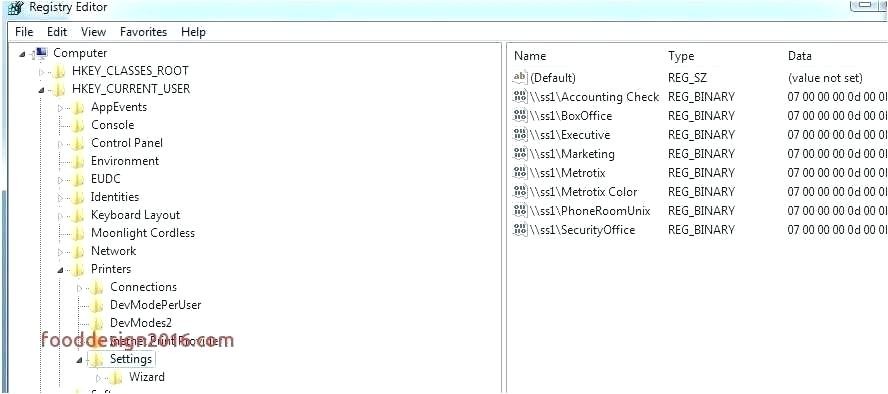Screen dimensions: 888x394
Task: Click the Data column header
Action: click(800, 56)
